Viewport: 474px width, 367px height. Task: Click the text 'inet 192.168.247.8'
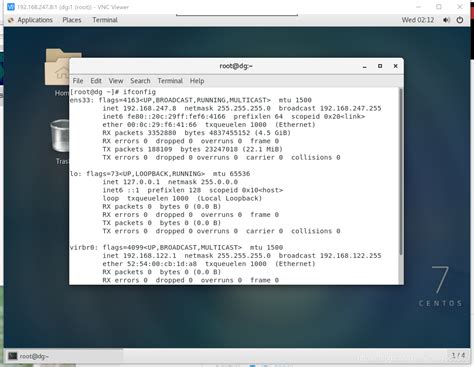click(x=139, y=109)
